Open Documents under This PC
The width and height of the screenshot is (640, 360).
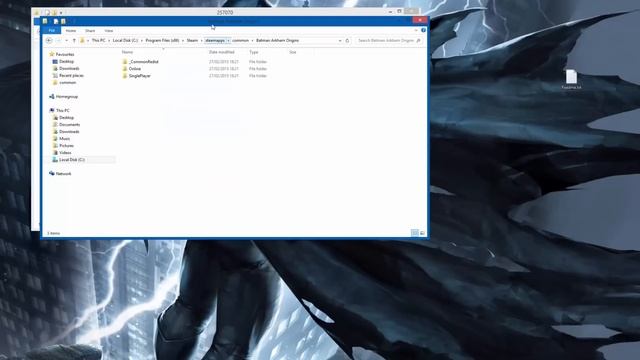click(x=69, y=124)
